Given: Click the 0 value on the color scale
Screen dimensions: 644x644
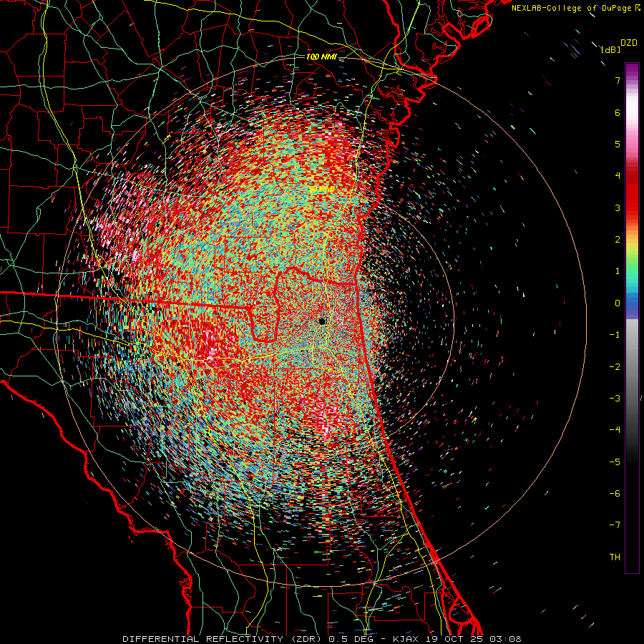Looking at the screenshot, I should click(618, 303).
